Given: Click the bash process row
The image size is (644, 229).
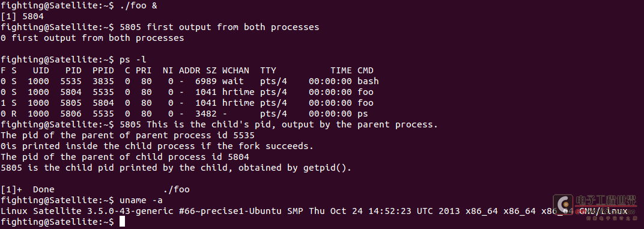Looking at the screenshot, I should click(190, 81).
